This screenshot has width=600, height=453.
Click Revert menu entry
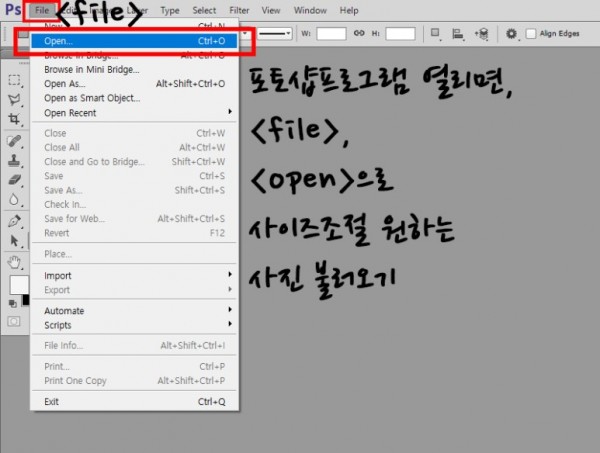point(134,233)
